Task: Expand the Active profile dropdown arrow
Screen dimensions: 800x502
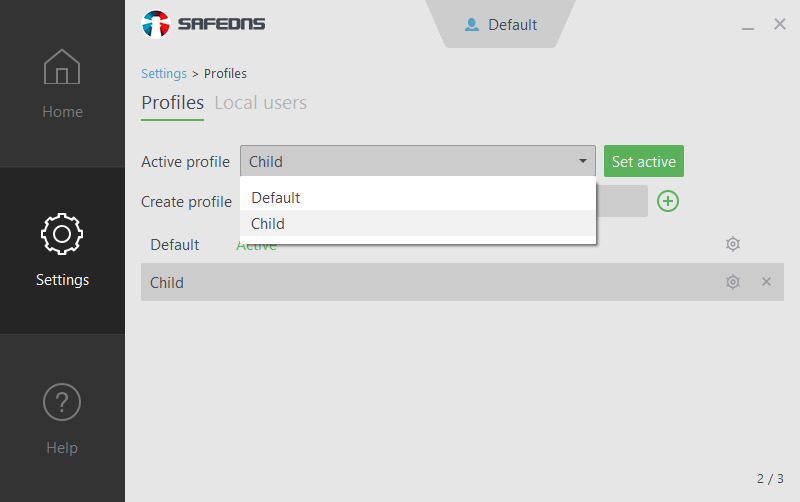Action: [582, 161]
